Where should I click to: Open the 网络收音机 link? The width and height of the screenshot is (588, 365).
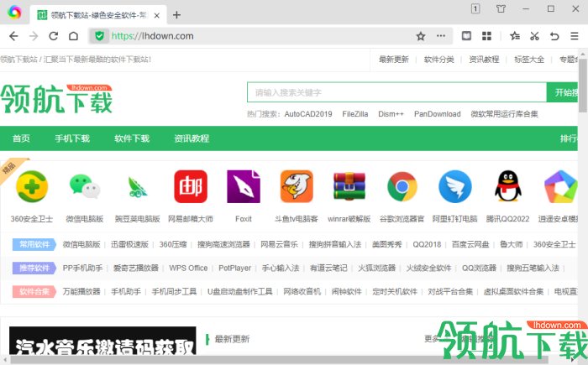click(x=302, y=291)
